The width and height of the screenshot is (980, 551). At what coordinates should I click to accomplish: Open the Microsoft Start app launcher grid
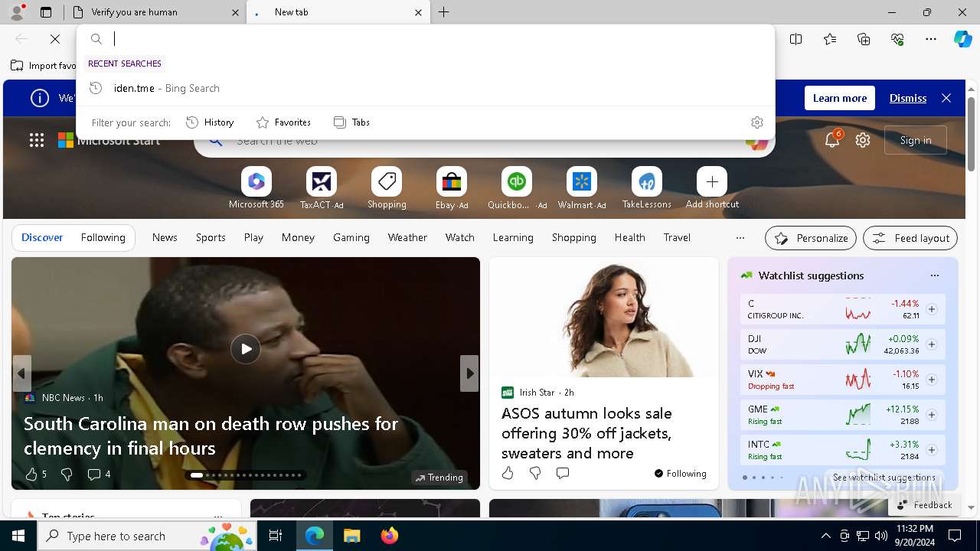tap(37, 140)
